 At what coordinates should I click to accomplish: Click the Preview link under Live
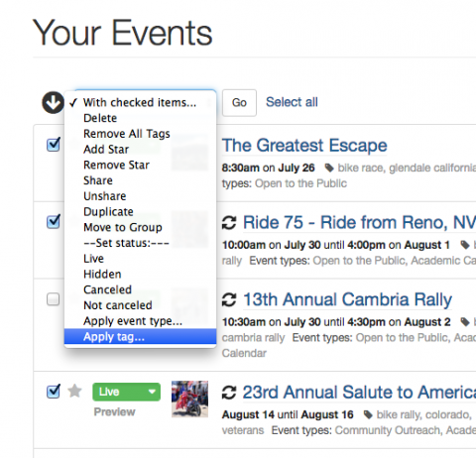tap(115, 412)
